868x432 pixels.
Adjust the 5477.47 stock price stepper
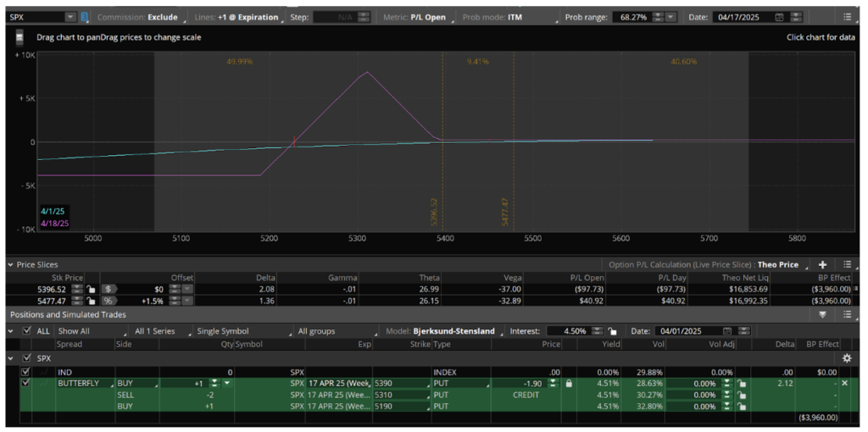pos(75,301)
